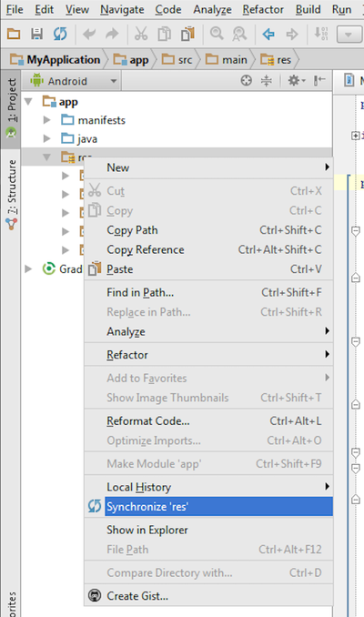The image size is (364, 617).
Task: Open the File menu
Action: click(15, 9)
